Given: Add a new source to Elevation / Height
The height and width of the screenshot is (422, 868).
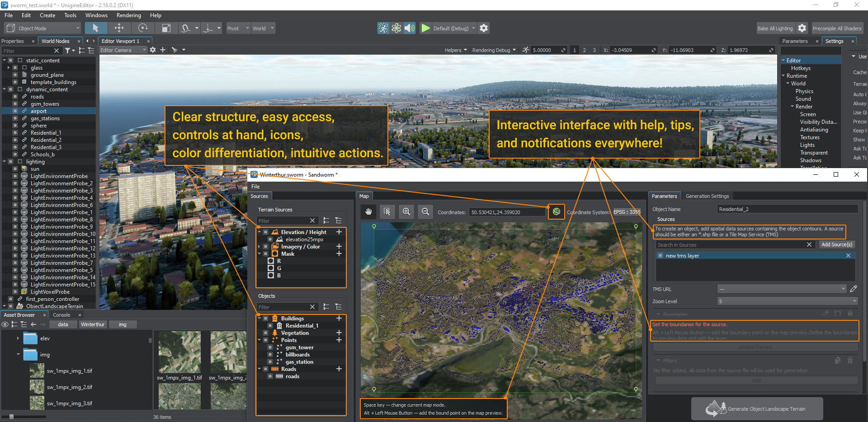Looking at the screenshot, I should [x=339, y=232].
